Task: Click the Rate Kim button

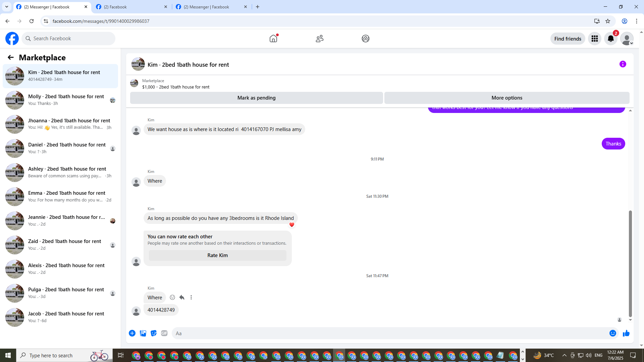Action: (x=217, y=255)
